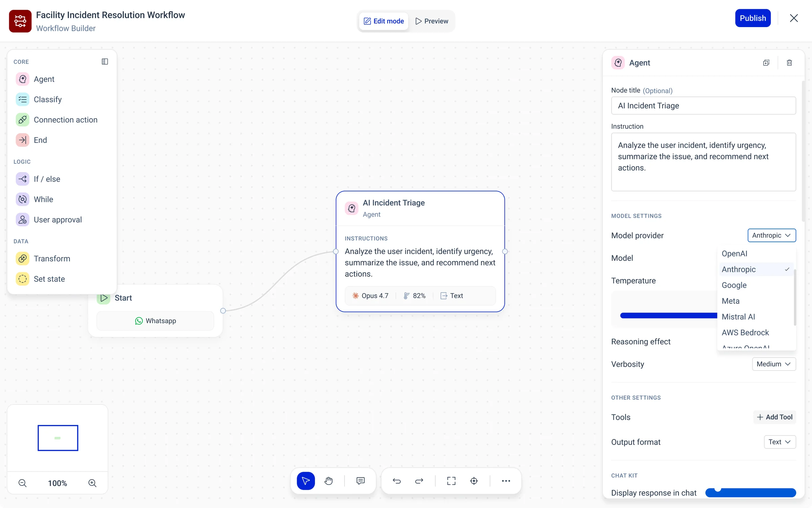
Task: Switch to the hand pan tool
Action: [329, 481]
